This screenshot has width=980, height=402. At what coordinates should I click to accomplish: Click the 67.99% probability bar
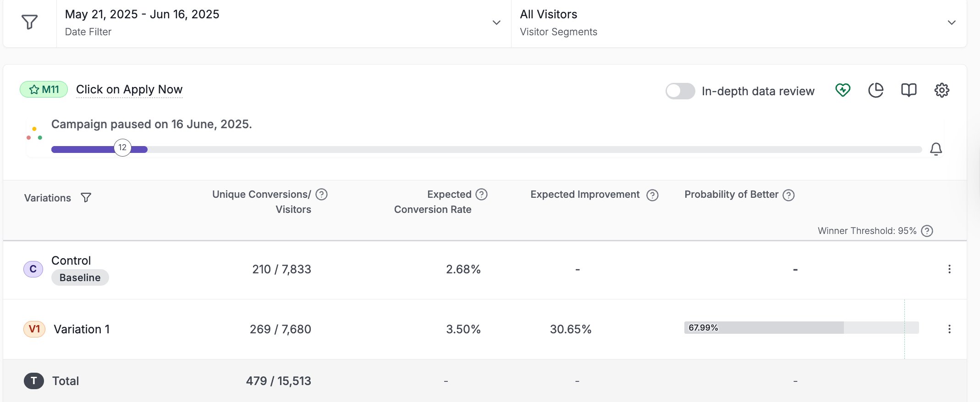pos(801,327)
